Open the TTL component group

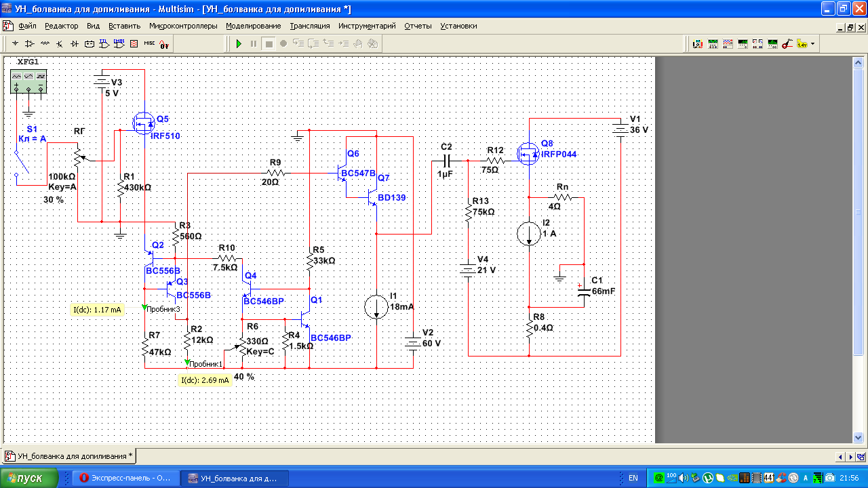[104, 43]
